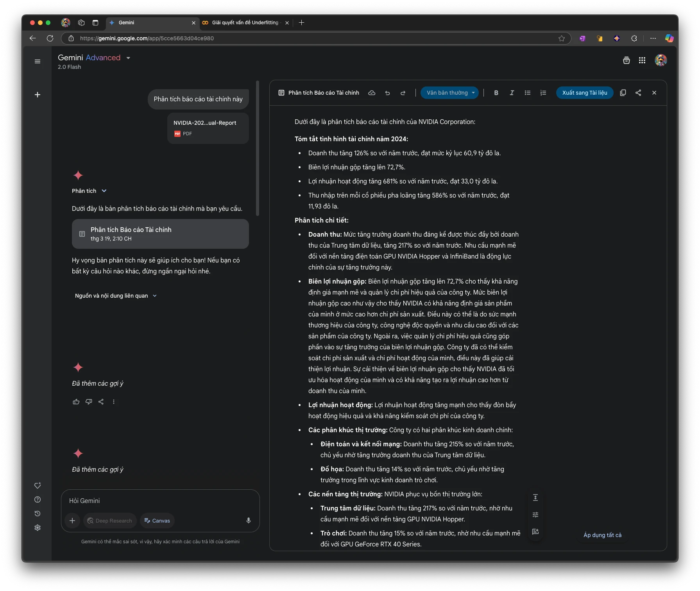
Task: Open more options three-dot menu on response
Action: pyautogui.click(x=114, y=402)
